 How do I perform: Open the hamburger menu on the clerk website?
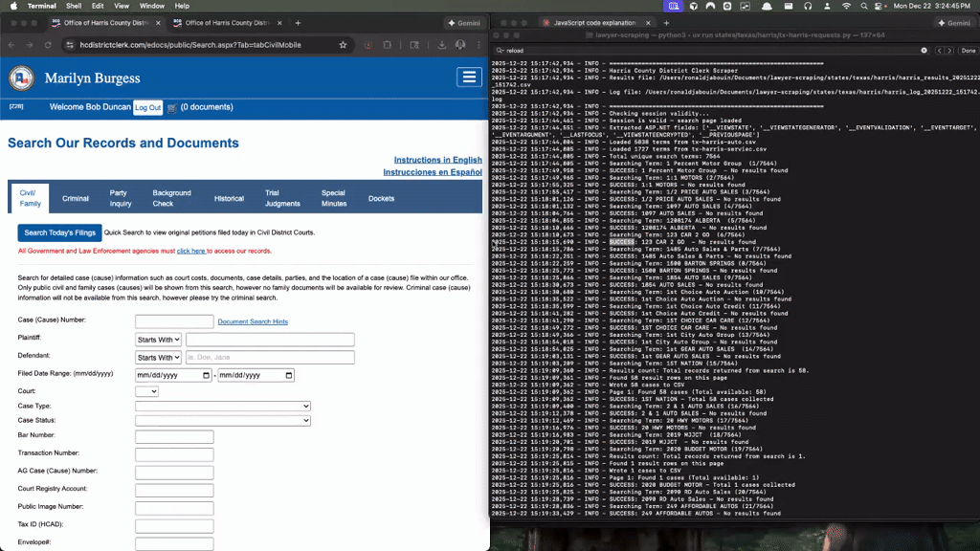click(468, 77)
